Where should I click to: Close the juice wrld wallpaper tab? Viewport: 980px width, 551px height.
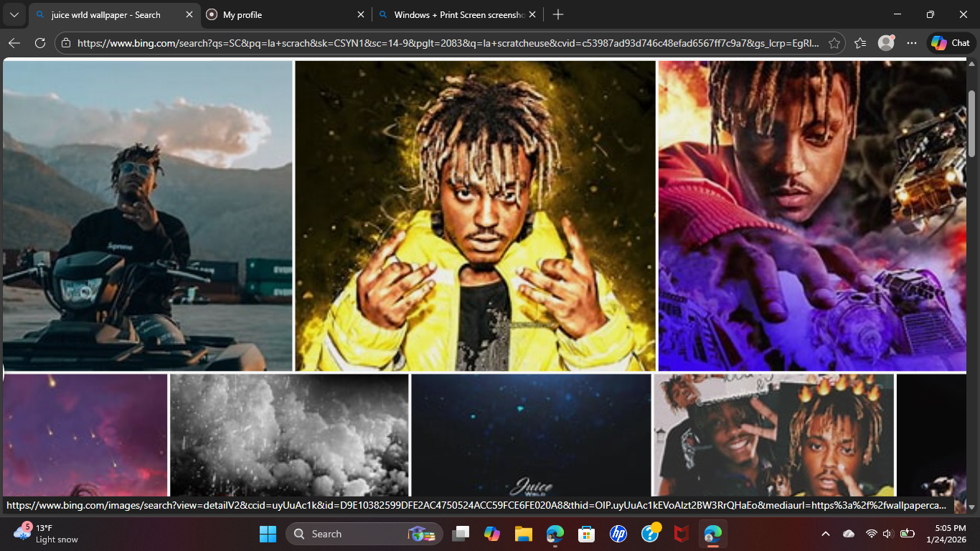pyautogui.click(x=189, y=14)
